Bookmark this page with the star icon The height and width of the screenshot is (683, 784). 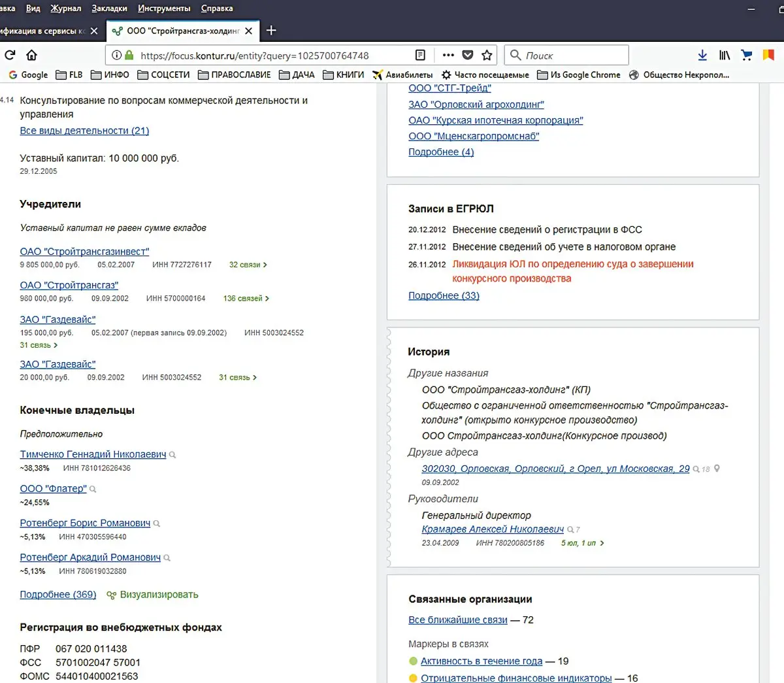tap(487, 56)
